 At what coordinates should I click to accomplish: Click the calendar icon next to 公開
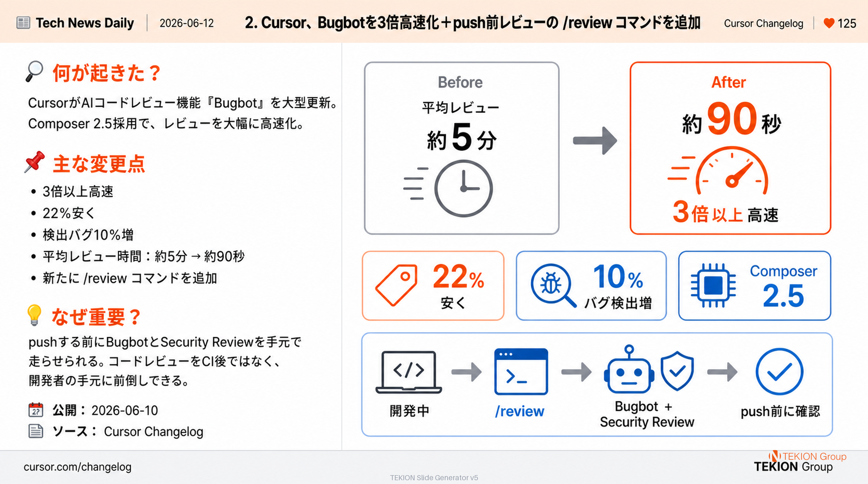tap(36, 410)
